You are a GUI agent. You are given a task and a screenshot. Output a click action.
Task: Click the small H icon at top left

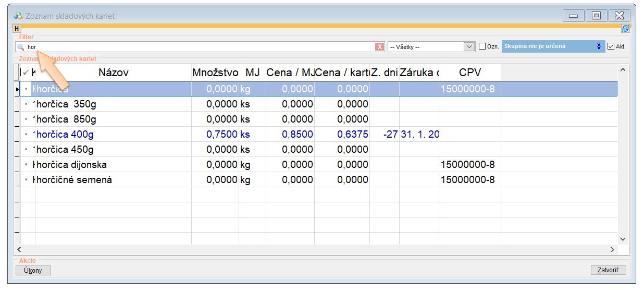pos(17,29)
